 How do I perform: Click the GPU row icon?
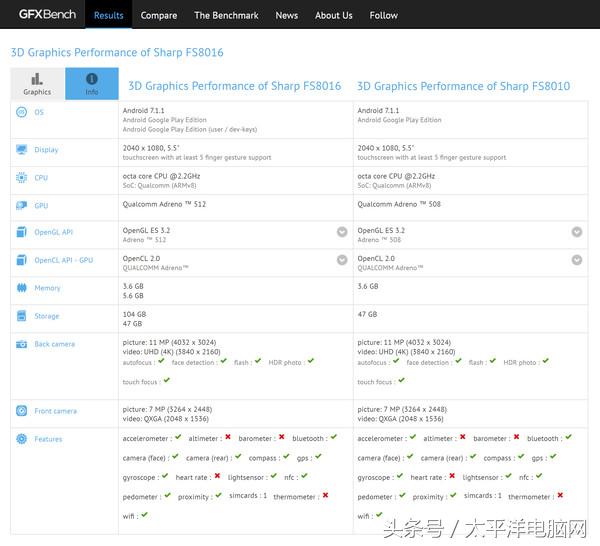21,205
